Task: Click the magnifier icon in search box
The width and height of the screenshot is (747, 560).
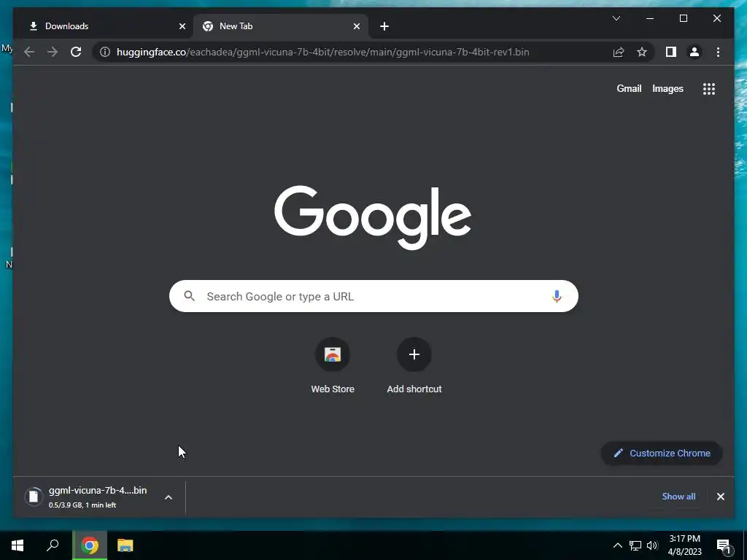Action: point(189,296)
